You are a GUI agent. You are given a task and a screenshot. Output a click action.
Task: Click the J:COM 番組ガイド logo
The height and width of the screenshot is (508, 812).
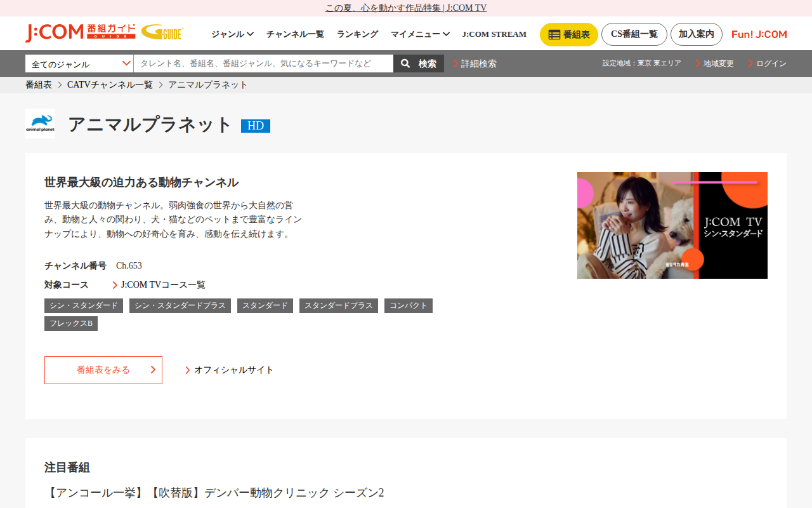(81, 33)
